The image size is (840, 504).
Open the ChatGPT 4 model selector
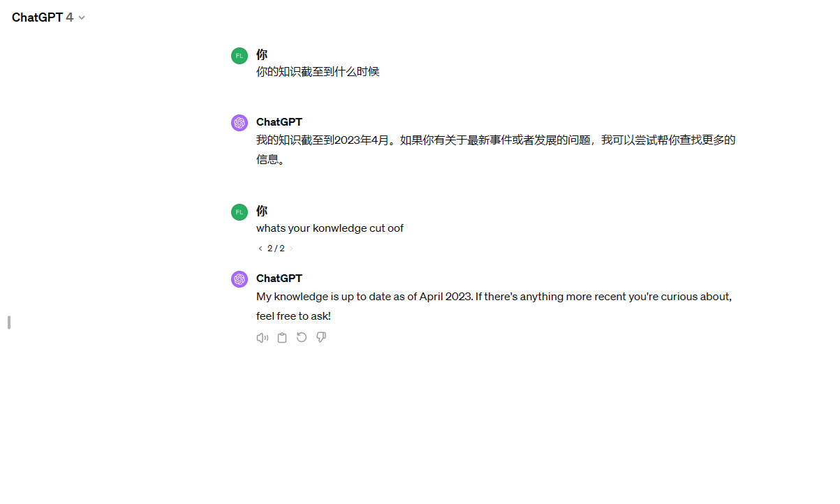click(48, 17)
